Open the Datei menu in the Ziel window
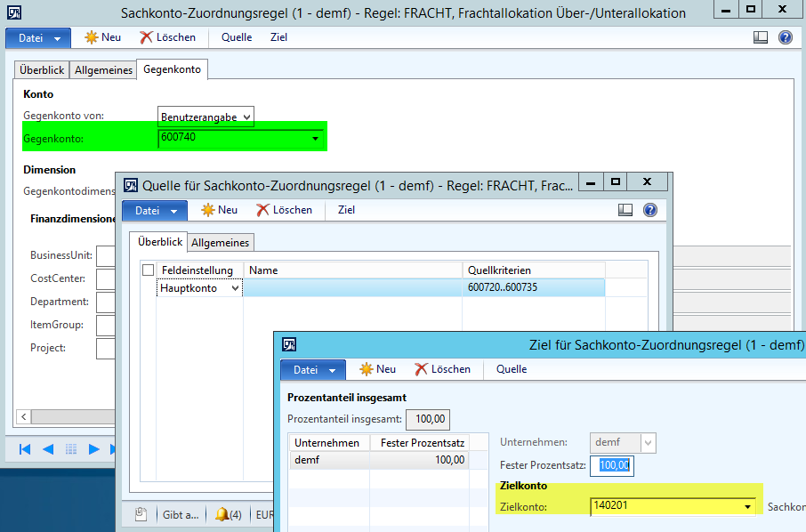Image resolution: width=806 pixels, height=532 pixels. [x=313, y=369]
